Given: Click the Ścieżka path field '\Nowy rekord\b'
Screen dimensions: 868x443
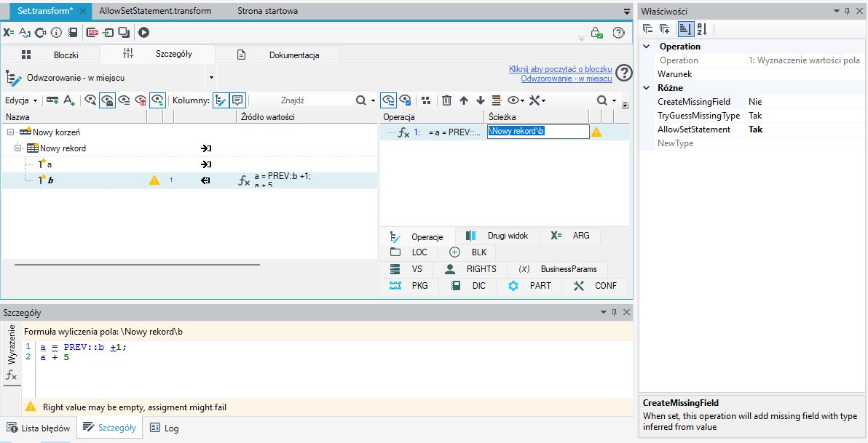Looking at the screenshot, I should [538, 132].
